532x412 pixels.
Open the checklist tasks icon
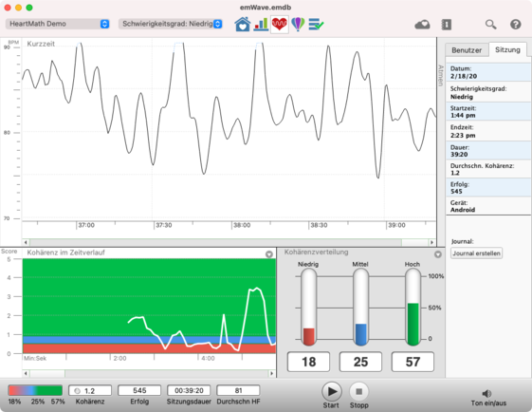point(316,24)
